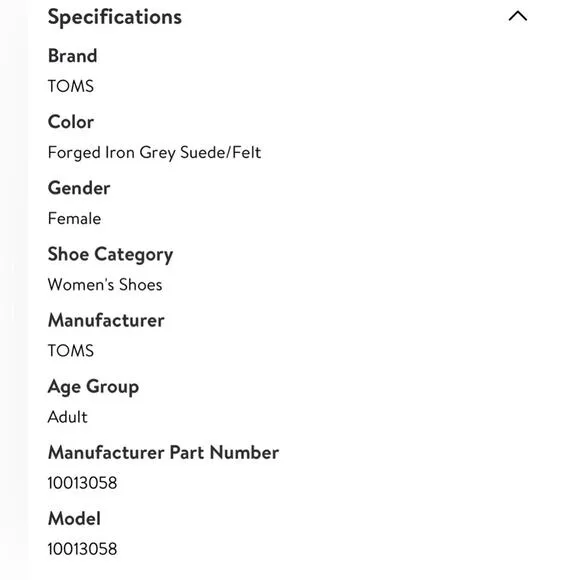Click the Specifications heading

coord(115,17)
